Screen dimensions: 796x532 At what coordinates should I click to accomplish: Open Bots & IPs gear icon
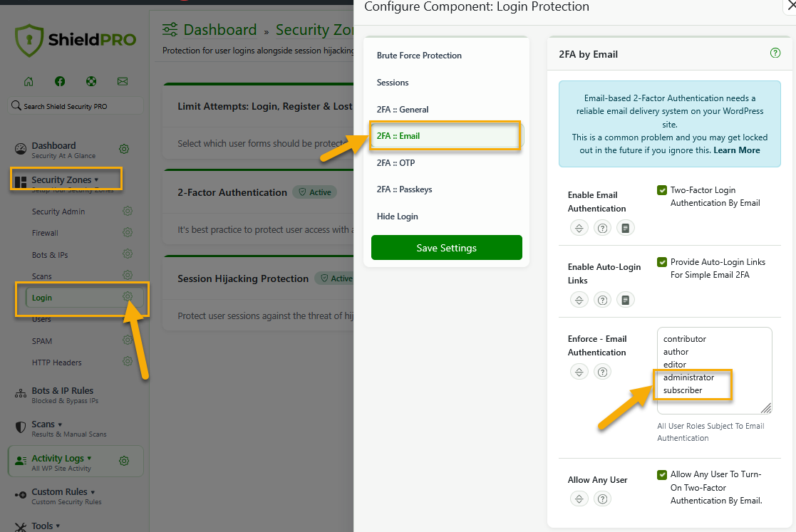[128, 254]
